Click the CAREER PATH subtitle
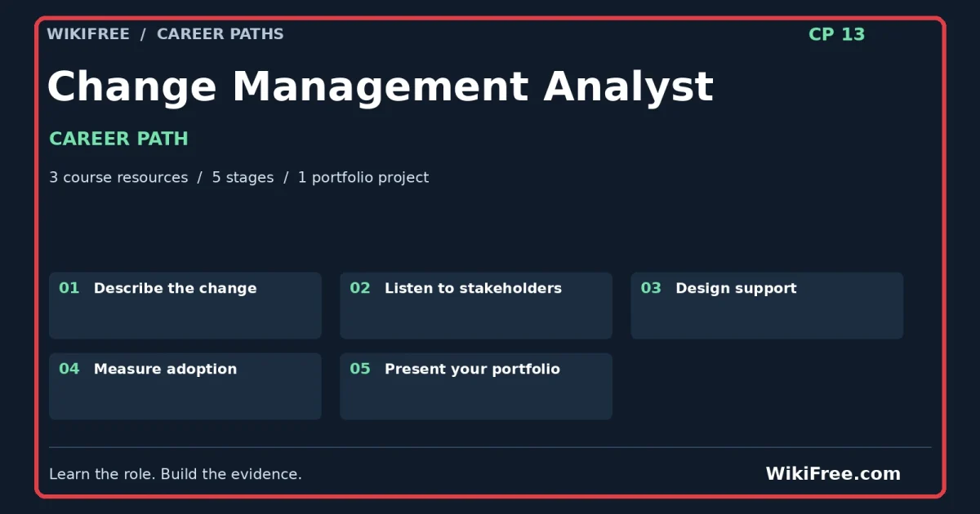This screenshot has width=980, height=514. 118,139
